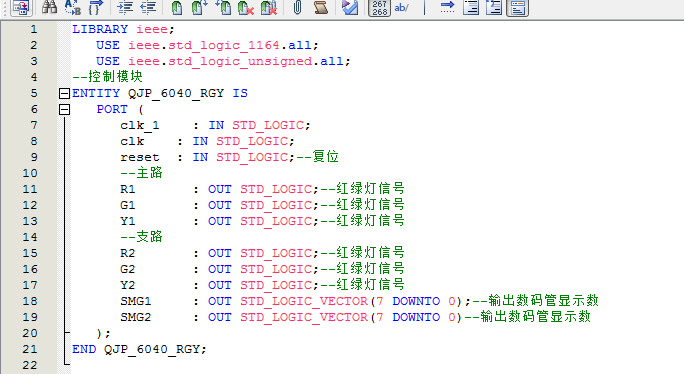Click the --复位 comment
This screenshot has height=374, width=684.
(x=318, y=157)
